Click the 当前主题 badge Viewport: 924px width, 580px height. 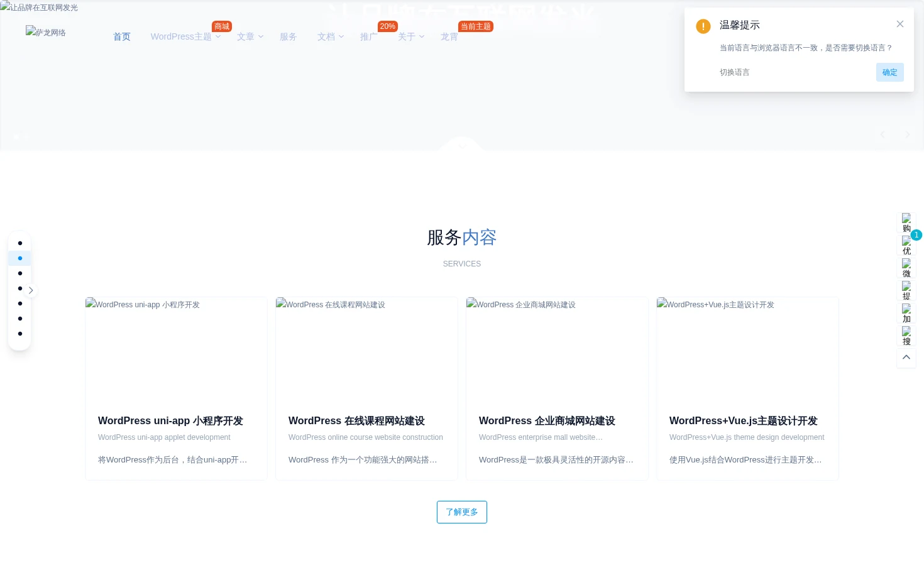pos(476,26)
